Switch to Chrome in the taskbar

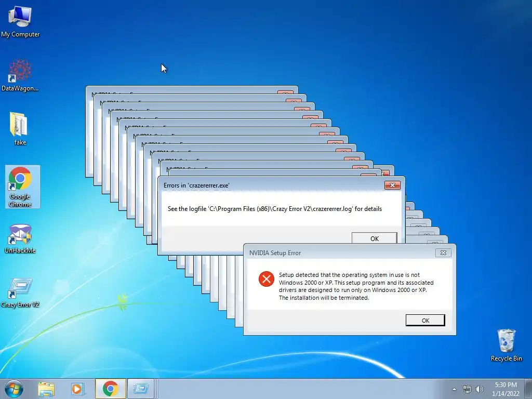click(110, 389)
